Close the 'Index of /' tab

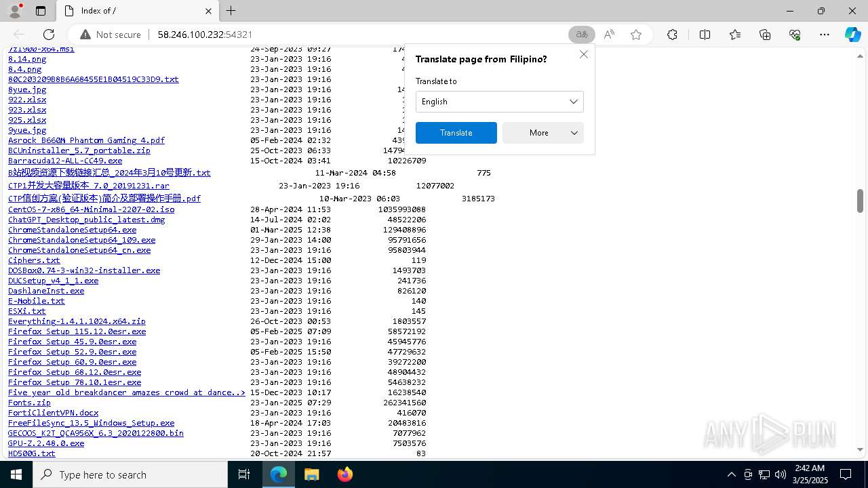click(208, 11)
